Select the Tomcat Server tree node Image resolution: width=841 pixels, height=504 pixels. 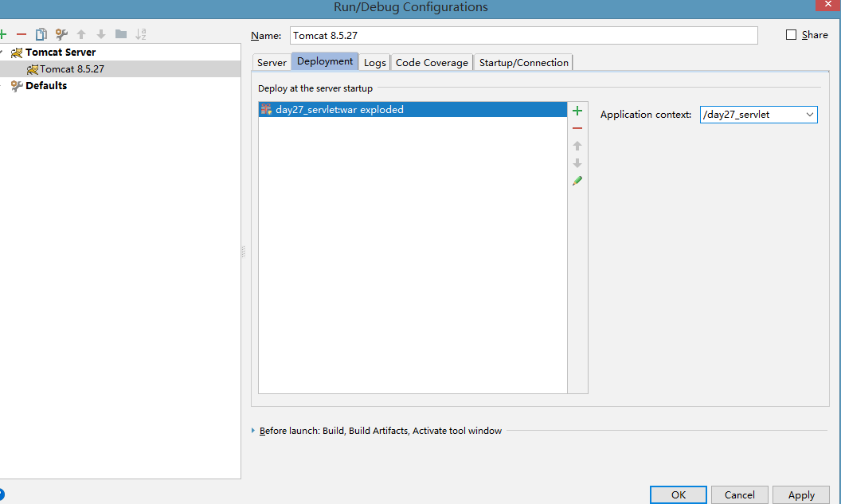60,52
